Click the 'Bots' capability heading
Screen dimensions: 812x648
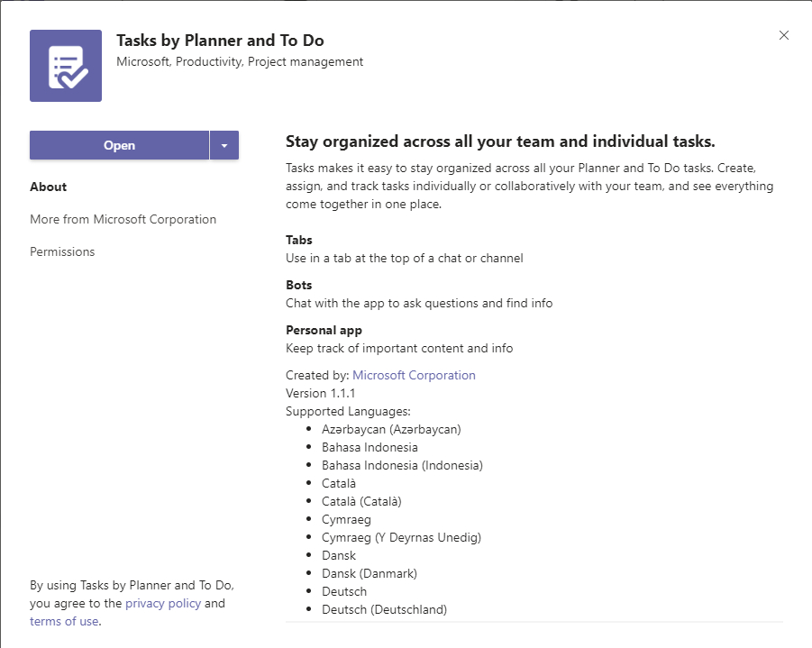click(x=299, y=285)
